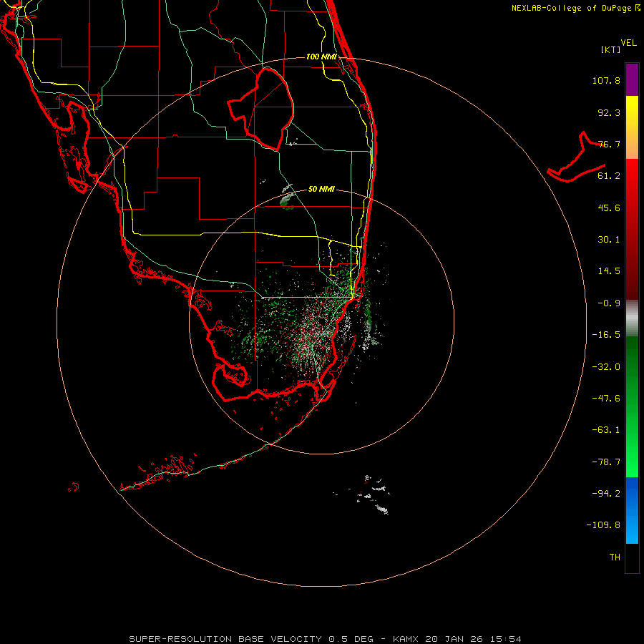Screen dimensions: 644x644
Task: Click the 92.3 velocity scale value
Action: click(609, 112)
